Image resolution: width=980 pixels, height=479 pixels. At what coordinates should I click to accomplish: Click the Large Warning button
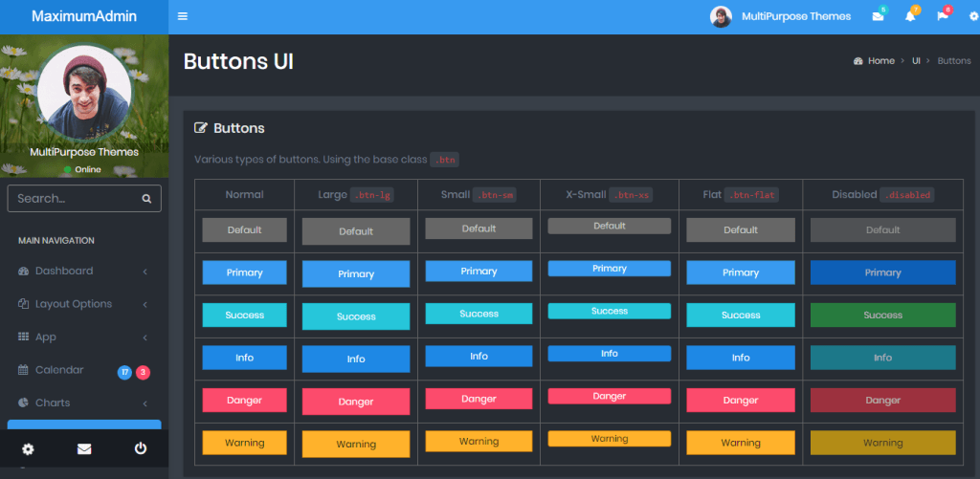pyautogui.click(x=356, y=444)
